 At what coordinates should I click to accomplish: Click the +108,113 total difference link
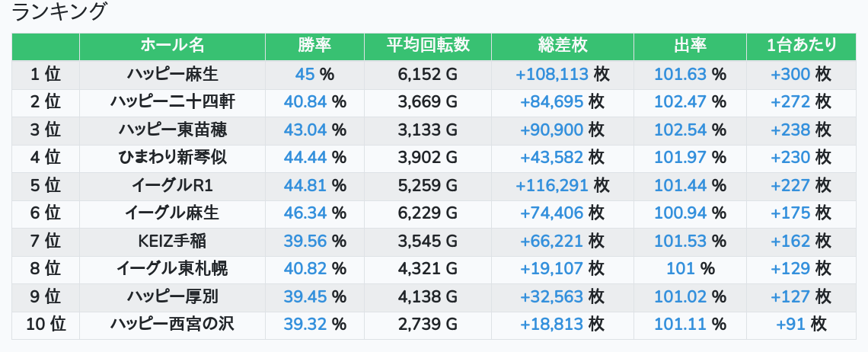552,75
